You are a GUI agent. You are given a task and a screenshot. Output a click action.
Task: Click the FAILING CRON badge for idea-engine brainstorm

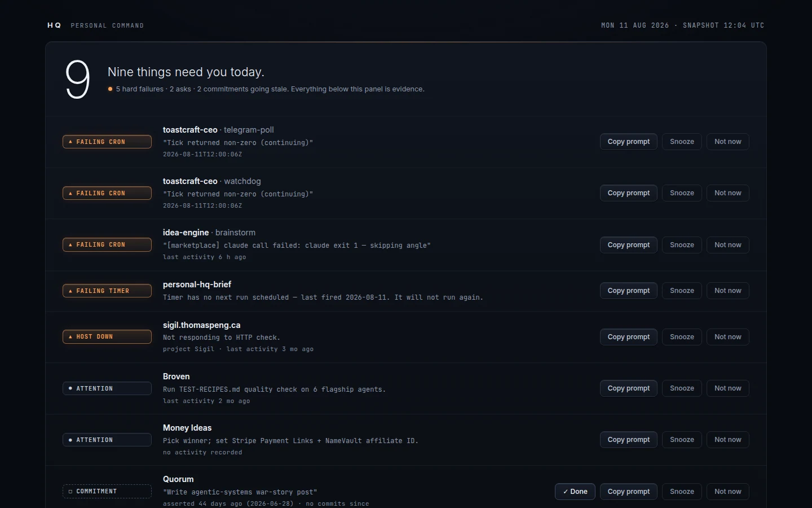[x=107, y=244]
